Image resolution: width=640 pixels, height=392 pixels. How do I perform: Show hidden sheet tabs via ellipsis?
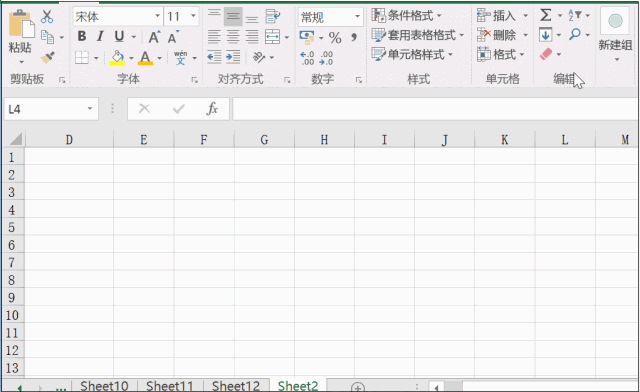(x=61, y=388)
